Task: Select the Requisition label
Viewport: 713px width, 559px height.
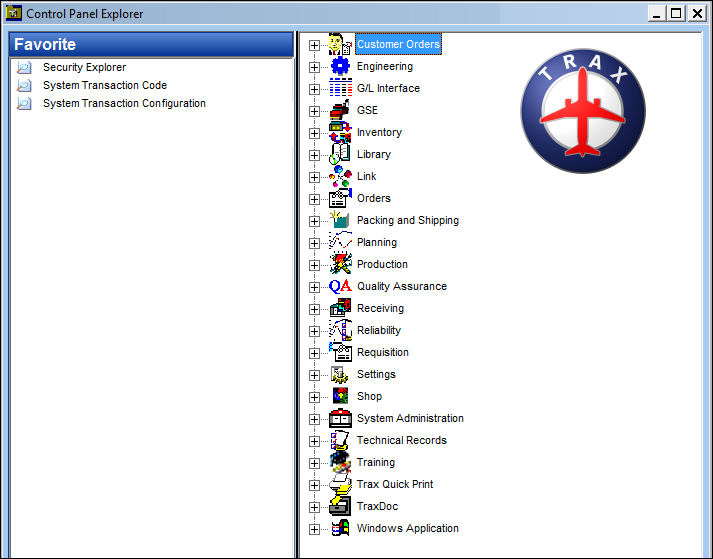Action: pos(383,352)
